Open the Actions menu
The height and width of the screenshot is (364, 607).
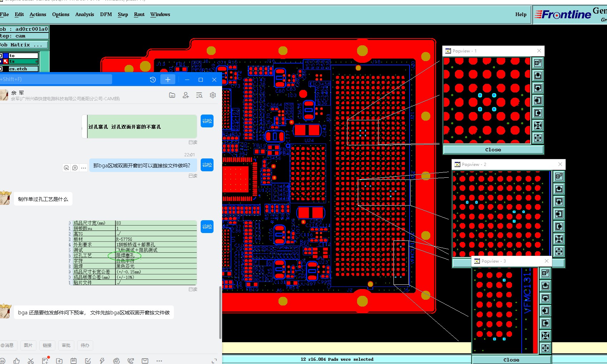38,14
